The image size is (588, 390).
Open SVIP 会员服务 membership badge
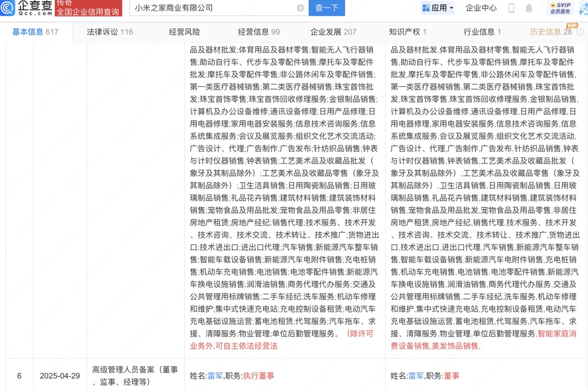[x=560, y=8]
